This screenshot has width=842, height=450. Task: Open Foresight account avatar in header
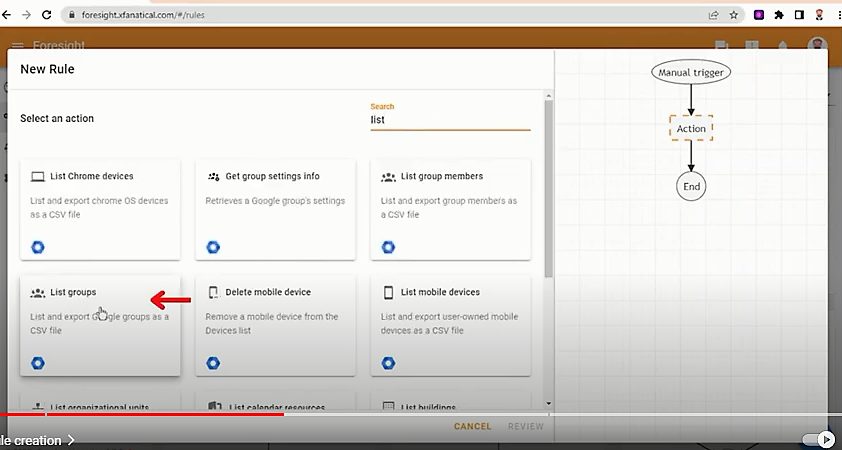(x=817, y=44)
